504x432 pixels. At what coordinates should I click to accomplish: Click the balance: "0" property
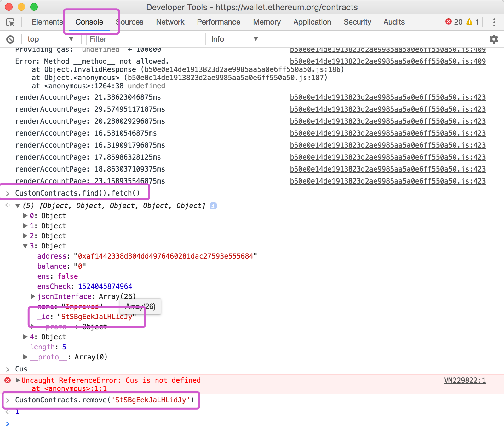click(x=62, y=266)
